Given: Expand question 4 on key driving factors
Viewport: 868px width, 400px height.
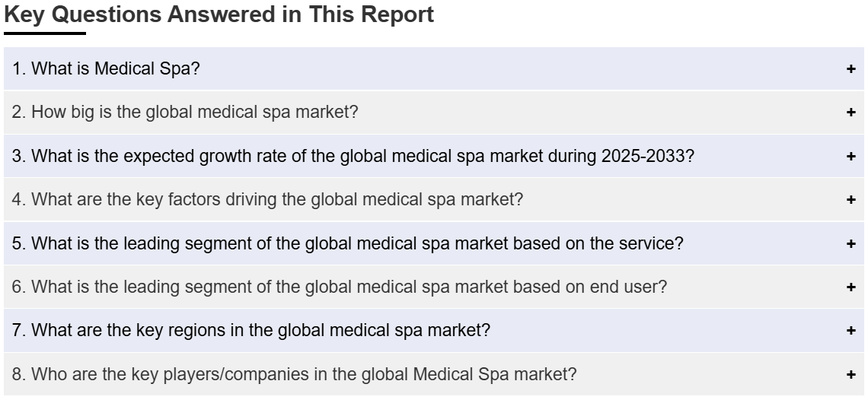Looking at the screenshot, I should [267, 200].
